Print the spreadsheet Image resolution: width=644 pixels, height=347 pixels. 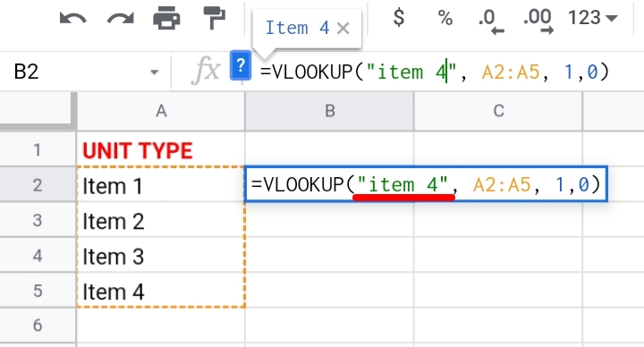point(166,18)
